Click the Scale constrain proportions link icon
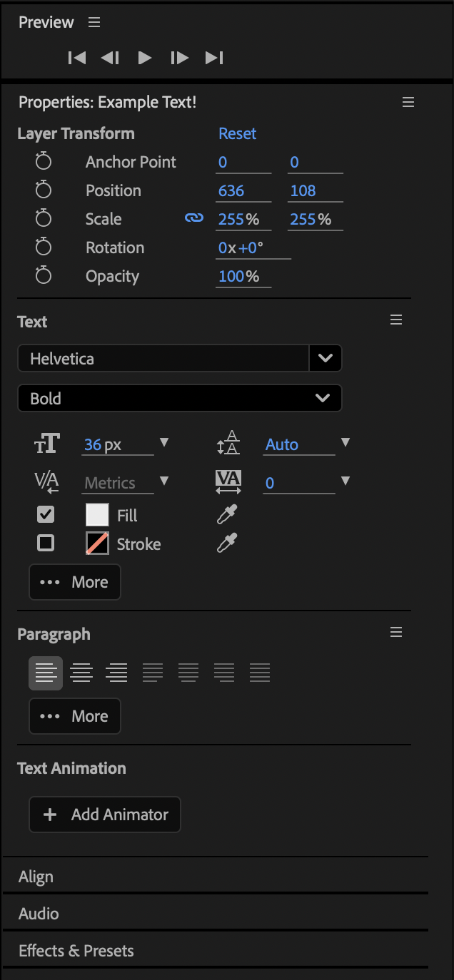454x980 pixels. point(194,218)
